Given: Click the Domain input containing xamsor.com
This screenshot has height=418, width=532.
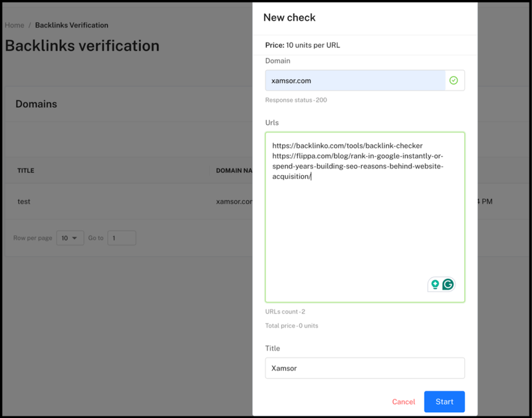Looking at the screenshot, I should pos(355,81).
